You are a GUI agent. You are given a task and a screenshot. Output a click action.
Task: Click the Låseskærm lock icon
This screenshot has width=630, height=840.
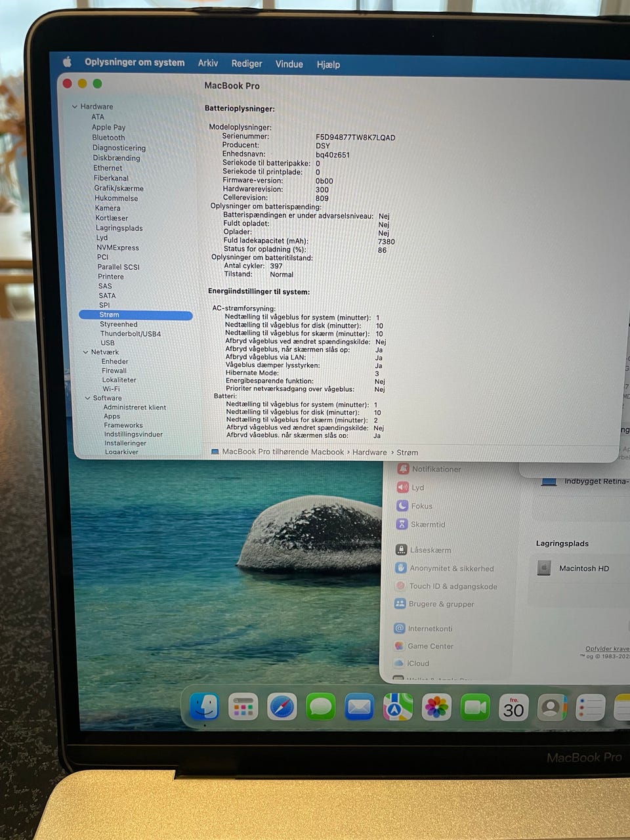pyautogui.click(x=401, y=549)
